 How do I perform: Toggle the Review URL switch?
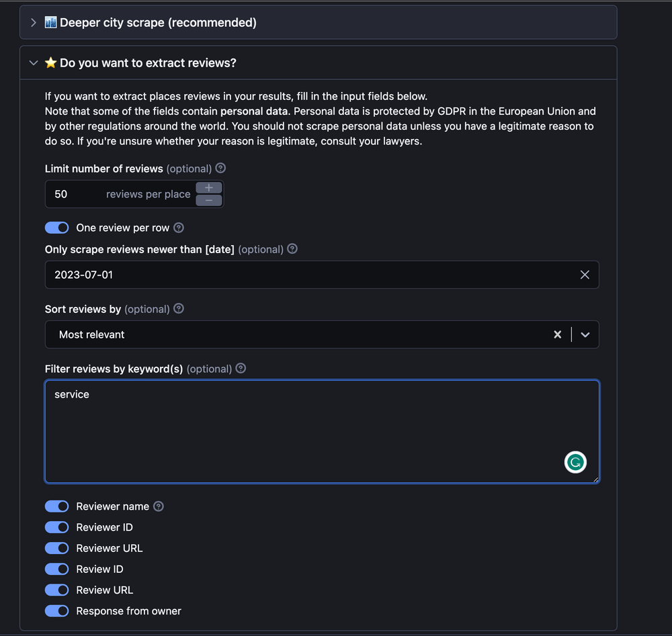click(56, 590)
